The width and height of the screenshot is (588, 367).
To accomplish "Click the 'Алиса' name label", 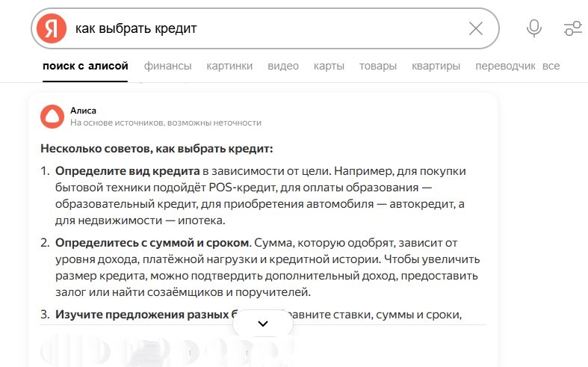I will click(83, 111).
